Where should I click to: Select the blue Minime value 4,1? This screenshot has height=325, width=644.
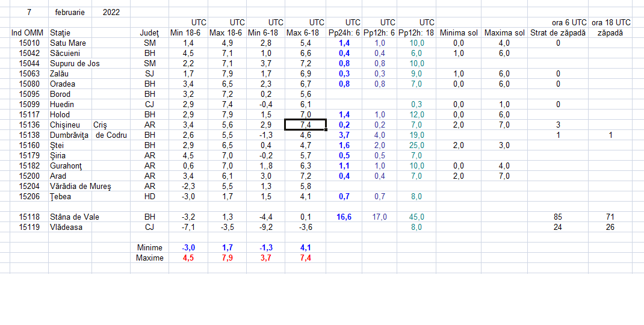pos(305,248)
